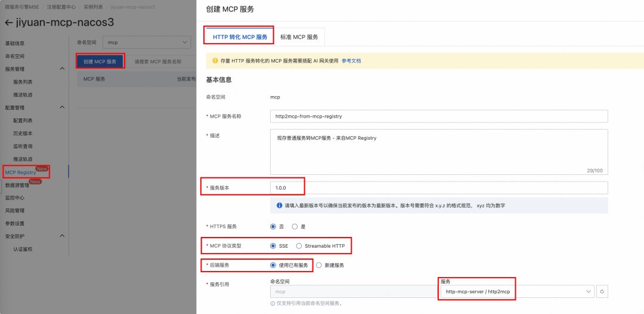
Task: Open 认证鉴权 under 安全防护
Action: 23,249
